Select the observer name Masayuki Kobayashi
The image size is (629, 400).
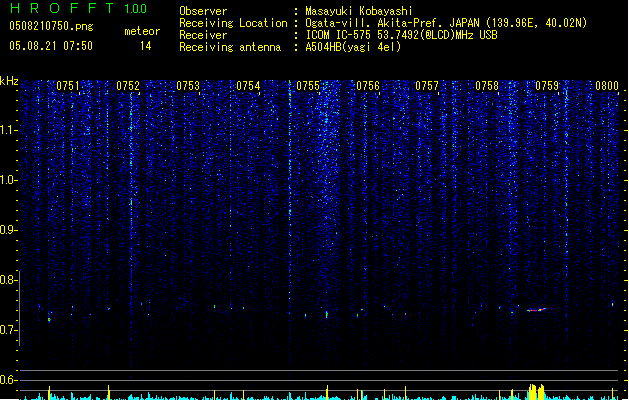tap(359, 11)
